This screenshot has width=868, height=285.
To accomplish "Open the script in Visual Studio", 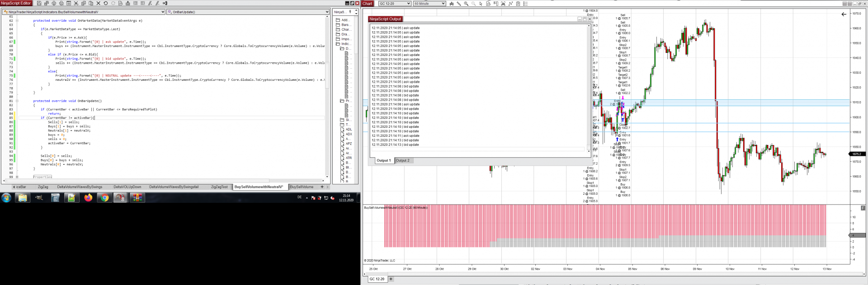I will (x=165, y=3).
